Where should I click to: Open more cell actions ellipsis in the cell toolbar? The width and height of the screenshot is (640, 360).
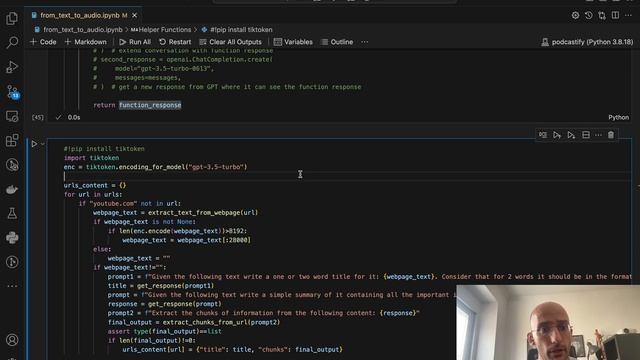[x=598, y=135]
